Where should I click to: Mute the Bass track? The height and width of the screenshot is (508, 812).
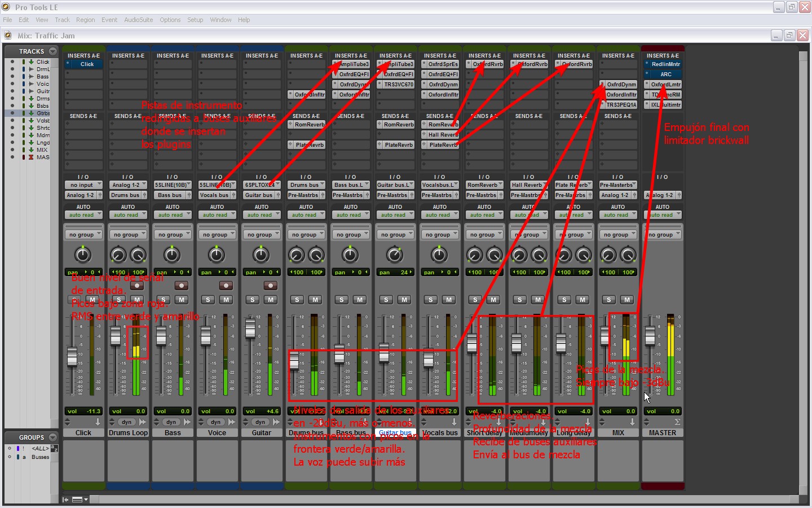tap(182, 300)
